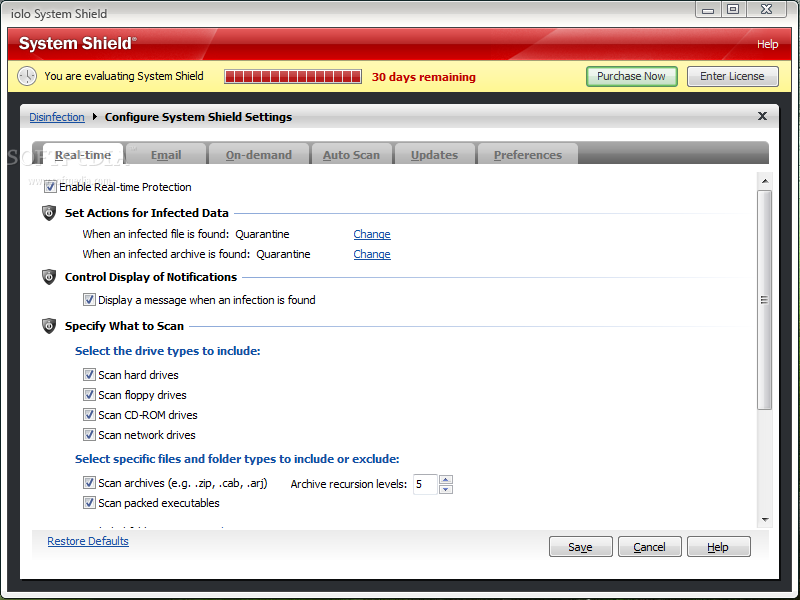This screenshot has height=600, width=800.
Task: Click the vertical scrollbar thumb
Action: tap(764, 300)
